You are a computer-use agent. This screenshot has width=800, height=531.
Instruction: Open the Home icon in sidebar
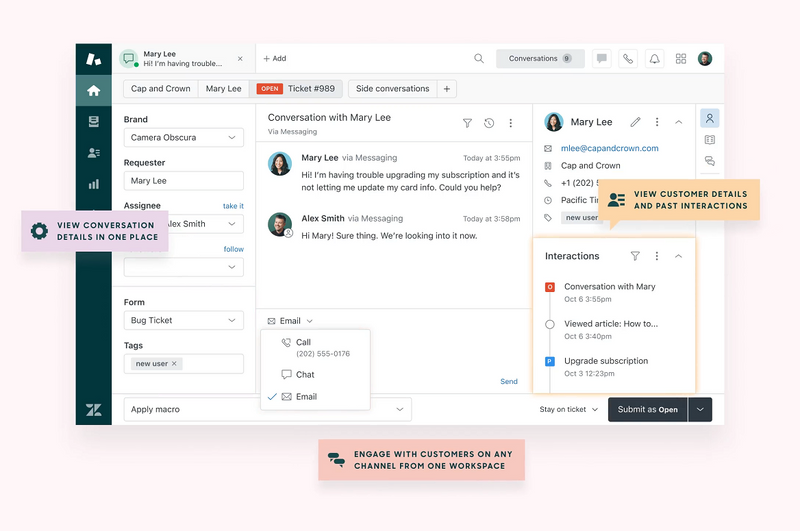93,91
